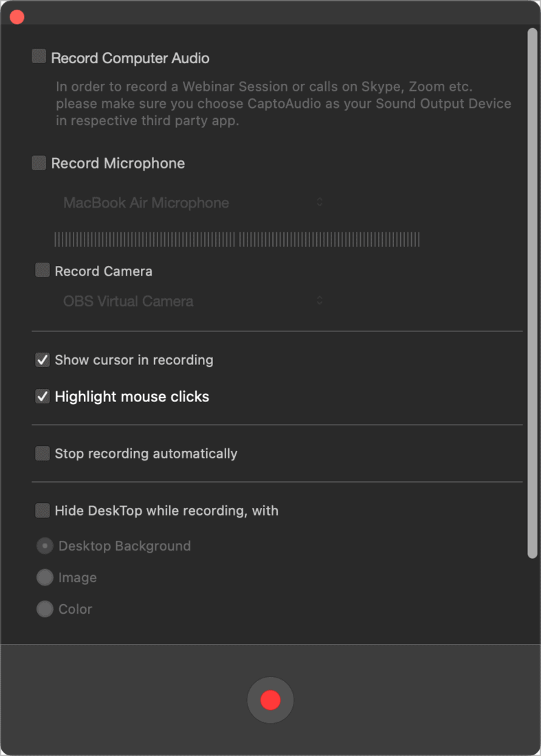This screenshot has height=756, width=541.
Task: Click the vertical scrollbar on the right
Action: point(532,289)
